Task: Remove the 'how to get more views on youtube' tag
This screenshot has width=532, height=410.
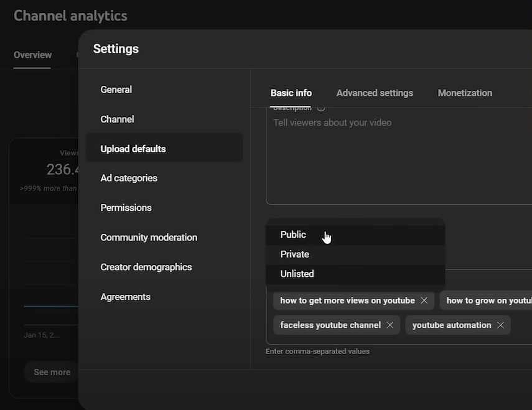Action: coord(424,301)
